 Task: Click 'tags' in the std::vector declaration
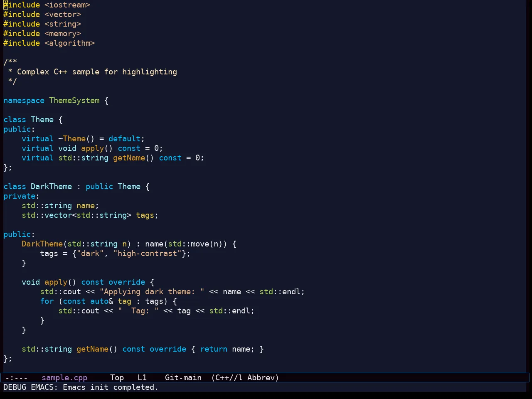click(x=145, y=215)
